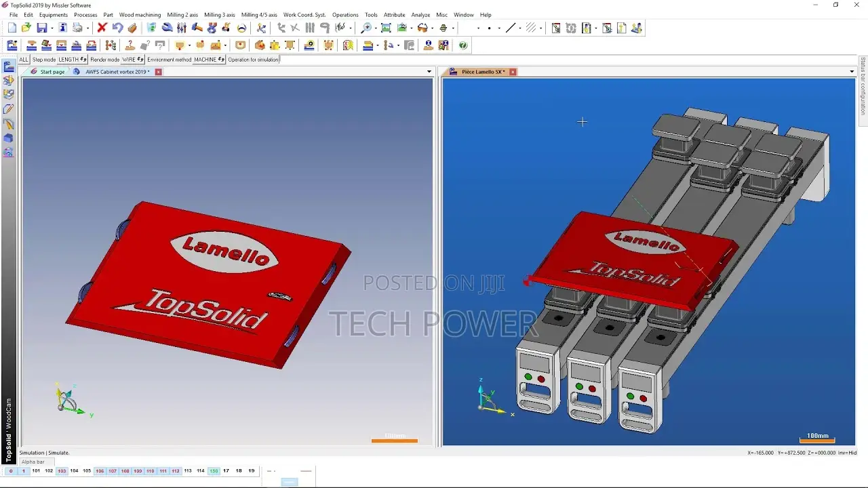Open a file with the folder icon
868x488 pixels.
point(26,28)
